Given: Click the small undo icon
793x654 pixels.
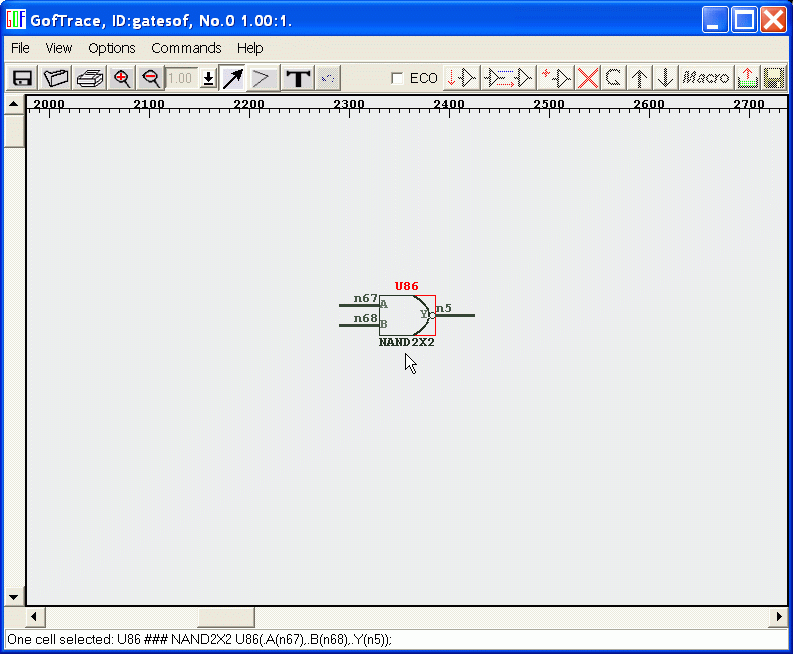Looking at the screenshot, I should 328,78.
